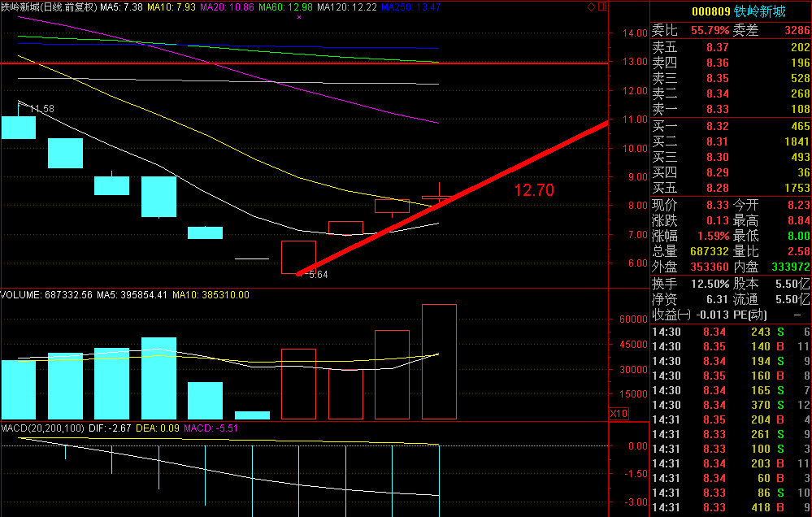
Task: Click the green MA60: 12.98 label
Action: pos(285,7)
